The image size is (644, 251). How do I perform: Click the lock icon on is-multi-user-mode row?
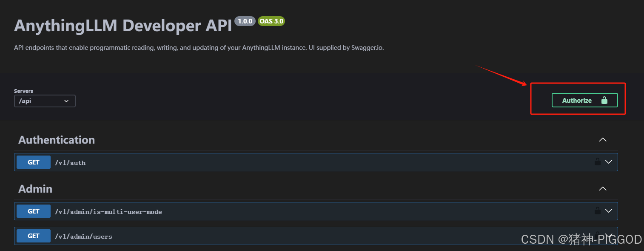(597, 211)
